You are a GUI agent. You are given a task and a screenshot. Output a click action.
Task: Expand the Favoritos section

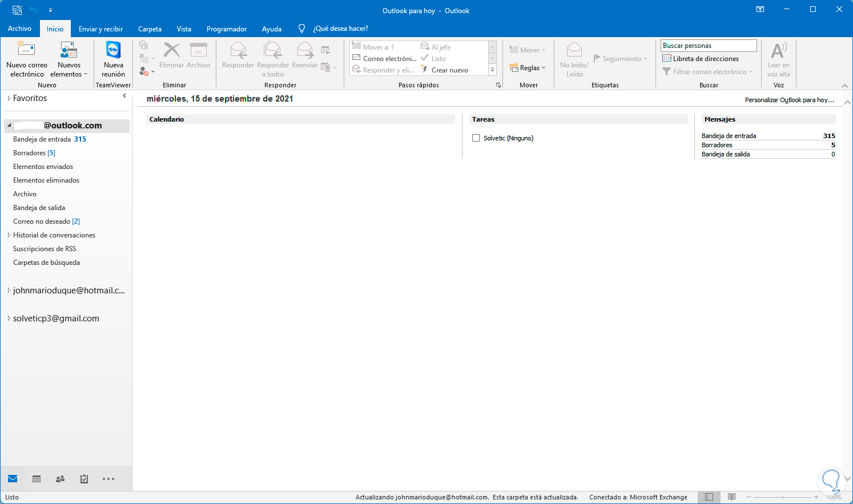click(9, 98)
